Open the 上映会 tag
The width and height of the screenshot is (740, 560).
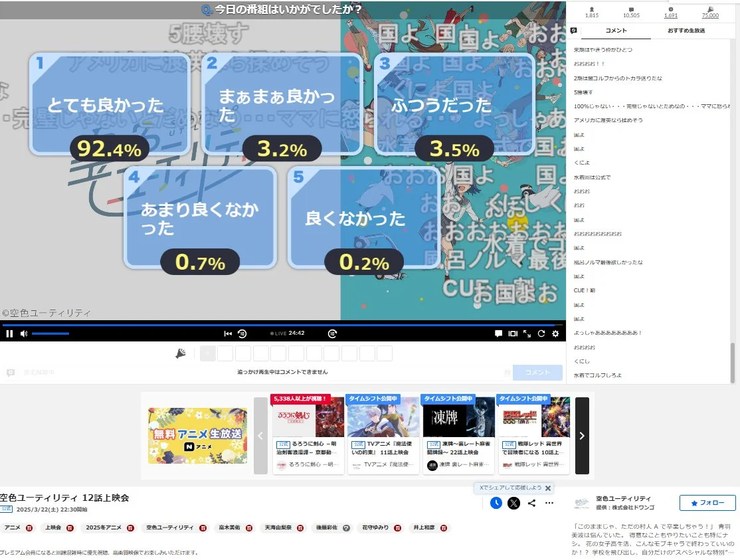(53, 528)
